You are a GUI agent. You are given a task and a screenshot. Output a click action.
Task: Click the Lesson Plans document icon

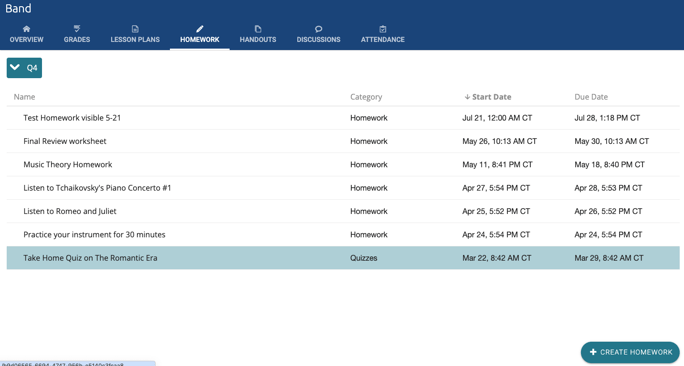[135, 29]
